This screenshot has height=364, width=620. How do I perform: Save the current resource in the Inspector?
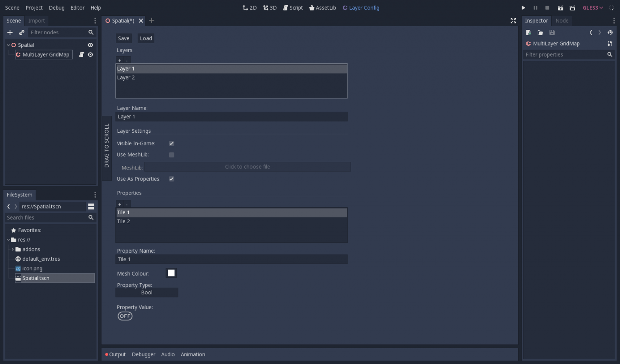coord(552,32)
